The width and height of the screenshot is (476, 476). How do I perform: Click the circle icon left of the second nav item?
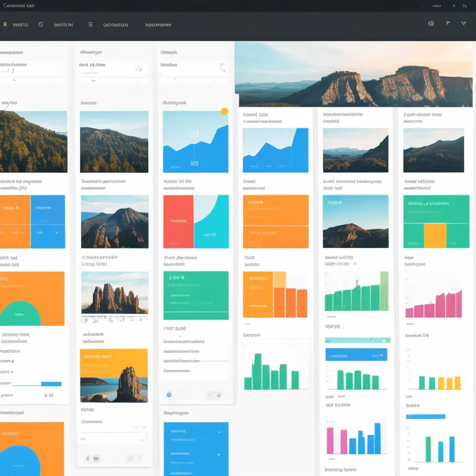click(41, 25)
